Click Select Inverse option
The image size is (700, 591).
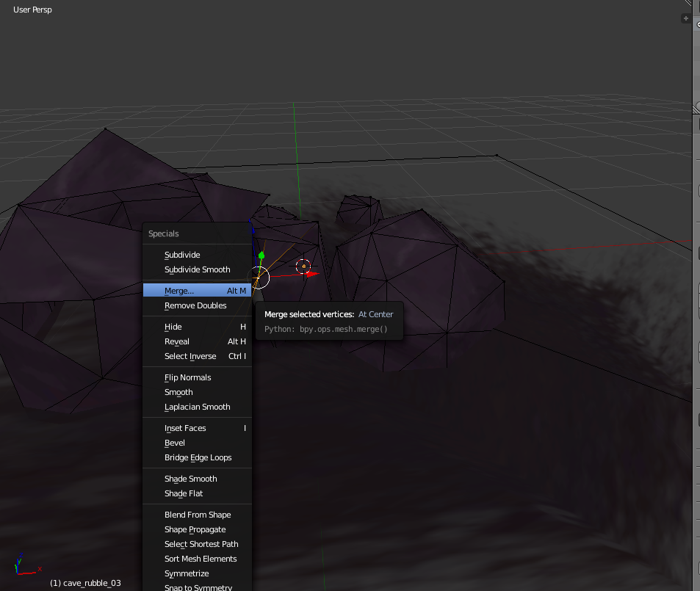click(197, 356)
